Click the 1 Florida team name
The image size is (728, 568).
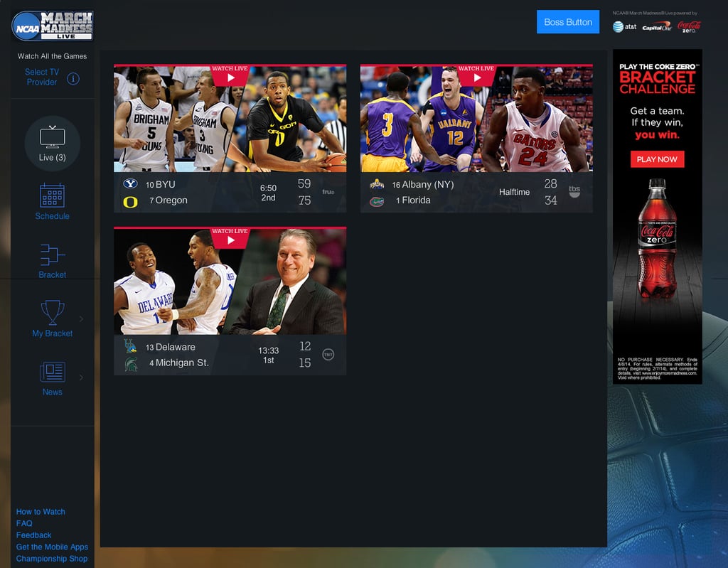point(413,200)
